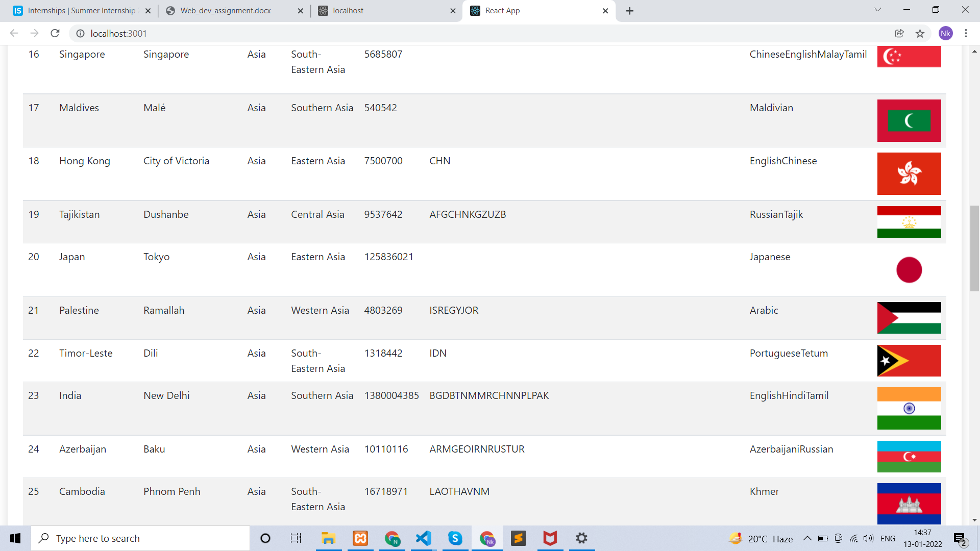This screenshot has width=980, height=551.
Task: Click the Azerbaijan flag image
Action: pyautogui.click(x=909, y=457)
